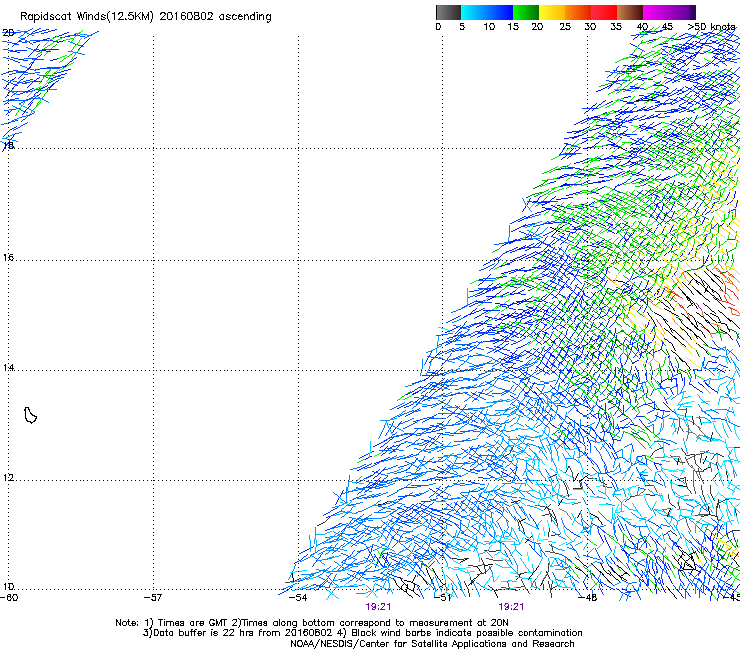Image resolution: width=740 pixels, height=650 pixels.
Task: Click the legend label '25'
Action: click(x=565, y=27)
